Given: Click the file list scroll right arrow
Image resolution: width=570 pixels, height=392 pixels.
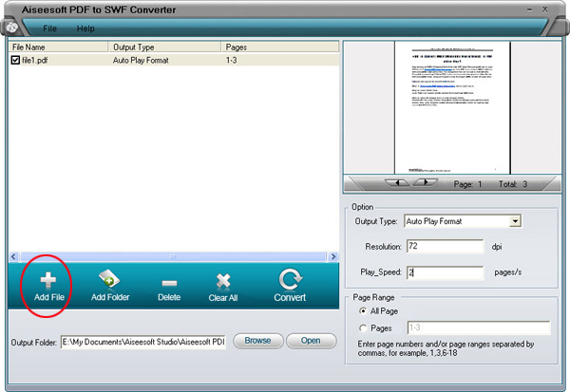Looking at the screenshot, I should coord(333,257).
